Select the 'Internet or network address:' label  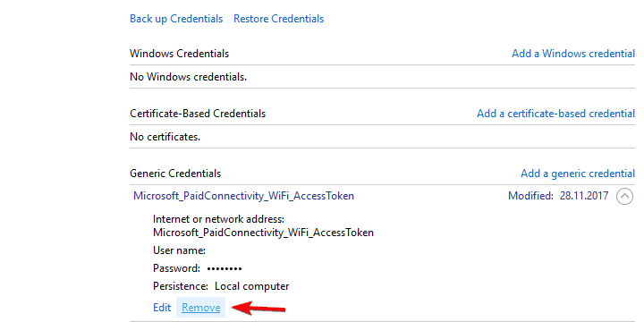coord(219,218)
